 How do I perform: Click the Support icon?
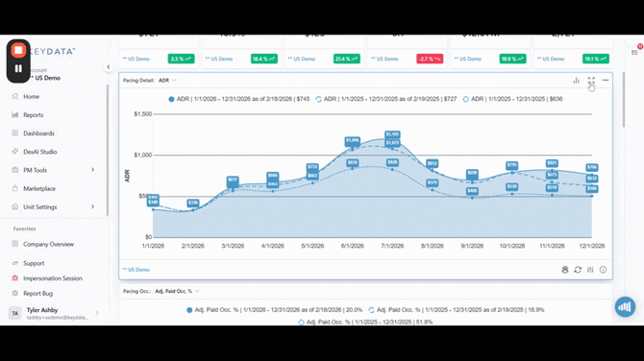15,263
